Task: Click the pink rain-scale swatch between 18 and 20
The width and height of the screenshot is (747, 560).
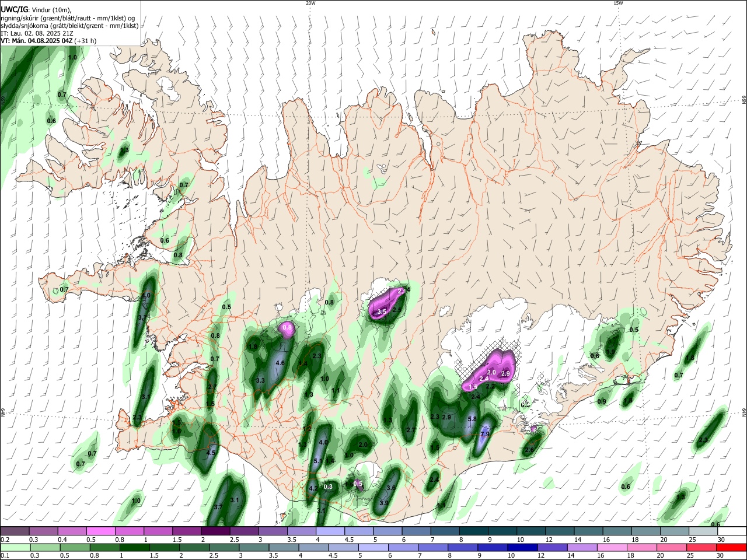Action: [x=642, y=547]
